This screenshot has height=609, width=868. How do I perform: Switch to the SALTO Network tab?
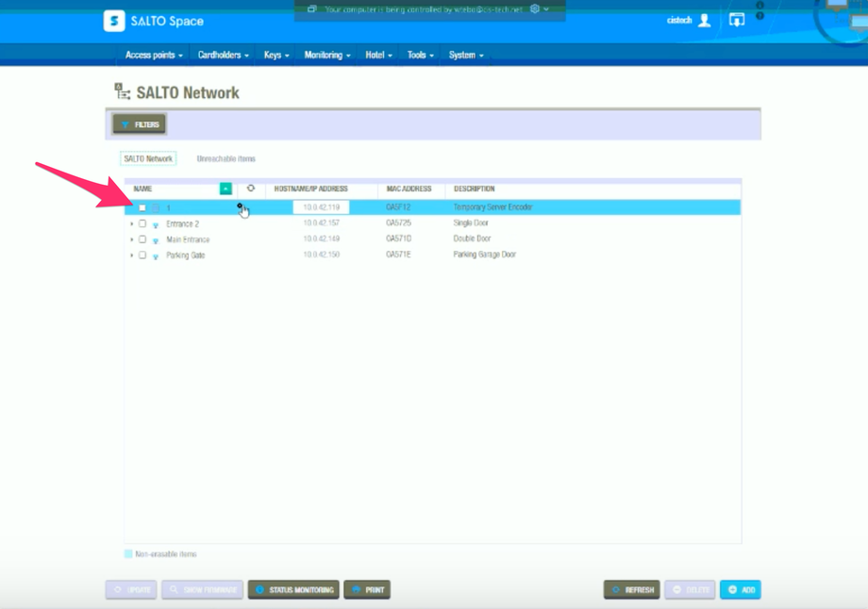148,158
